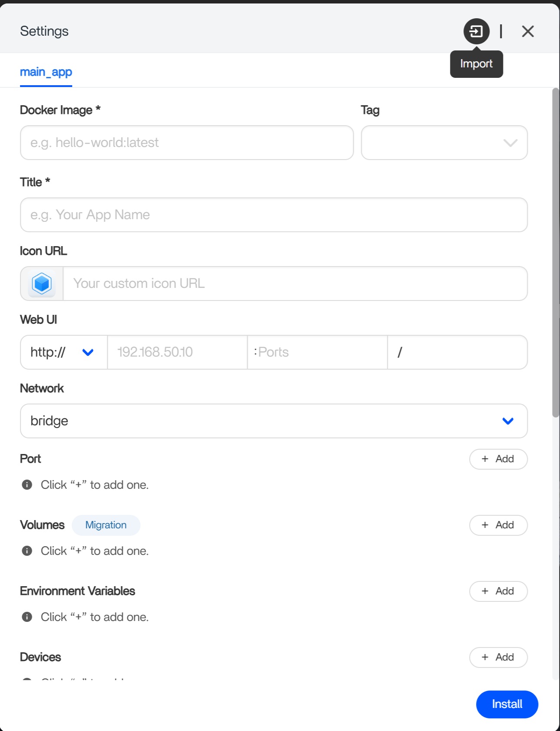Switch to the main_app tab
Image resolution: width=560 pixels, height=731 pixels.
46,72
